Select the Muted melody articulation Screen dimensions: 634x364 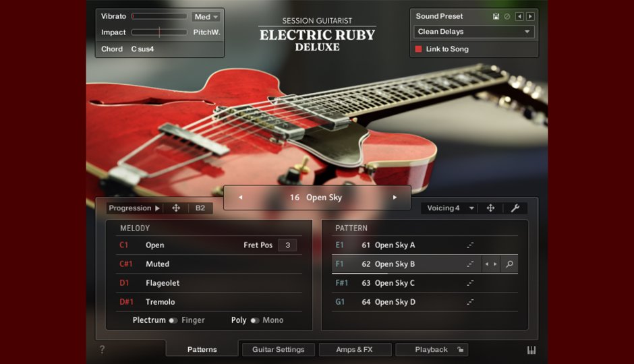pyautogui.click(x=157, y=264)
